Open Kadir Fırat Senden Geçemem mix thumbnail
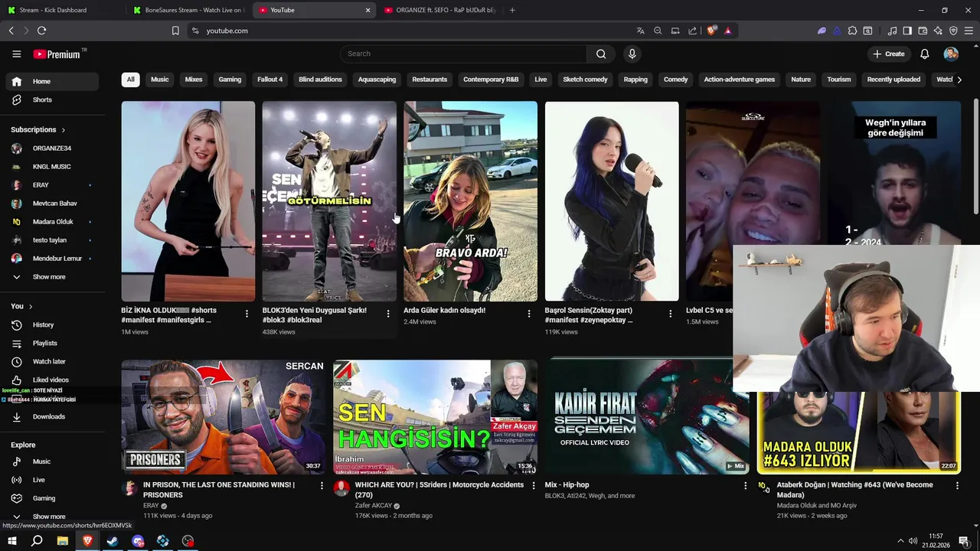 coord(647,417)
